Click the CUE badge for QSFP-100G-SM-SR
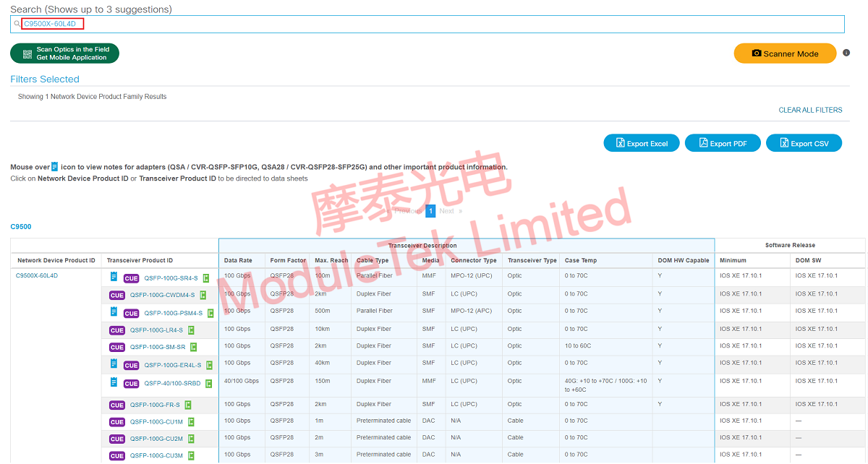This screenshot has height=464, width=868. point(117,345)
